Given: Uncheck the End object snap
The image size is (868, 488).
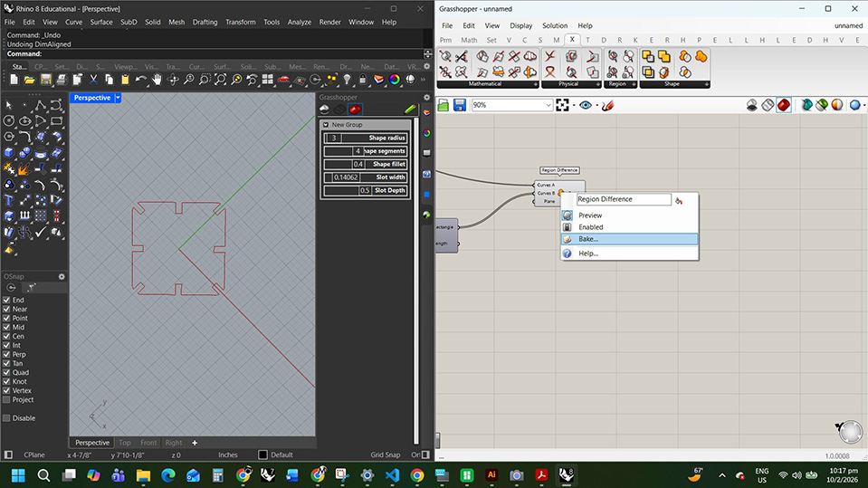Looking at the screenshot, I should [7, 300].
